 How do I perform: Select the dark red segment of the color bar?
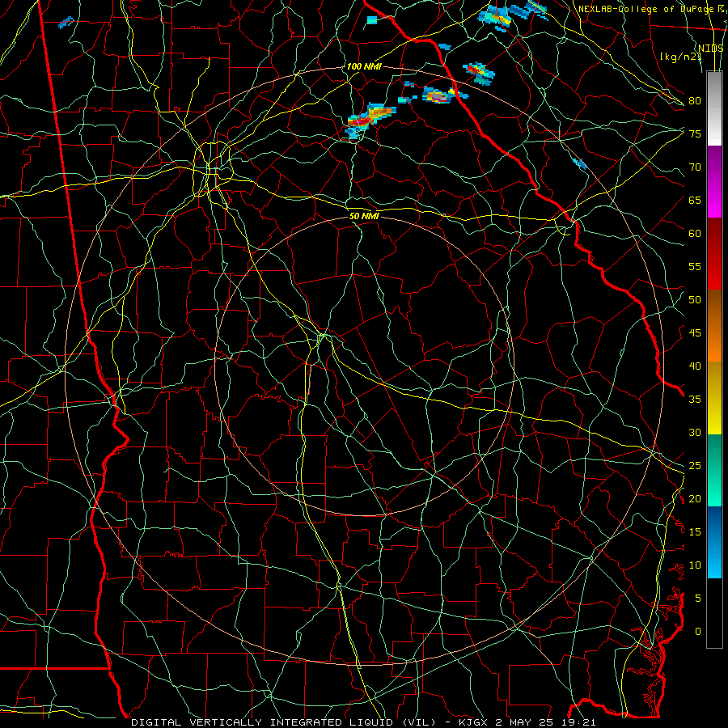[714, 254]
